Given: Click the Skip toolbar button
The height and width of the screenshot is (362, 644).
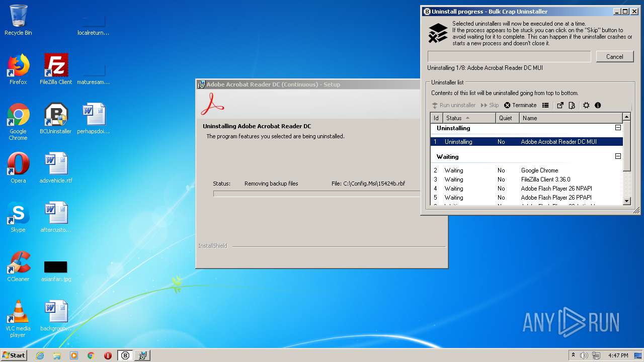Looking at the screenshot, I should tap(490, 105).
